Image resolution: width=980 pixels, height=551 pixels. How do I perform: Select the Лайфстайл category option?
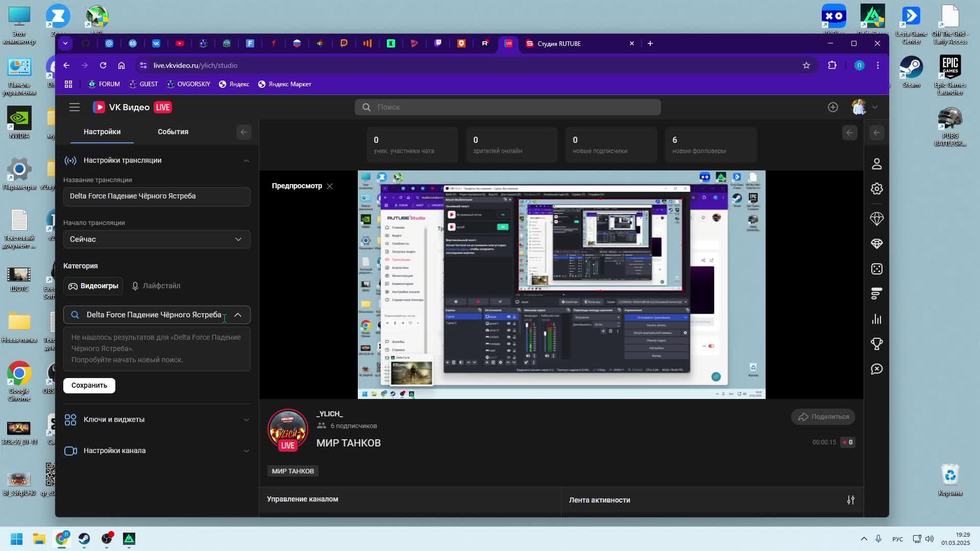(x=156, y=286)
